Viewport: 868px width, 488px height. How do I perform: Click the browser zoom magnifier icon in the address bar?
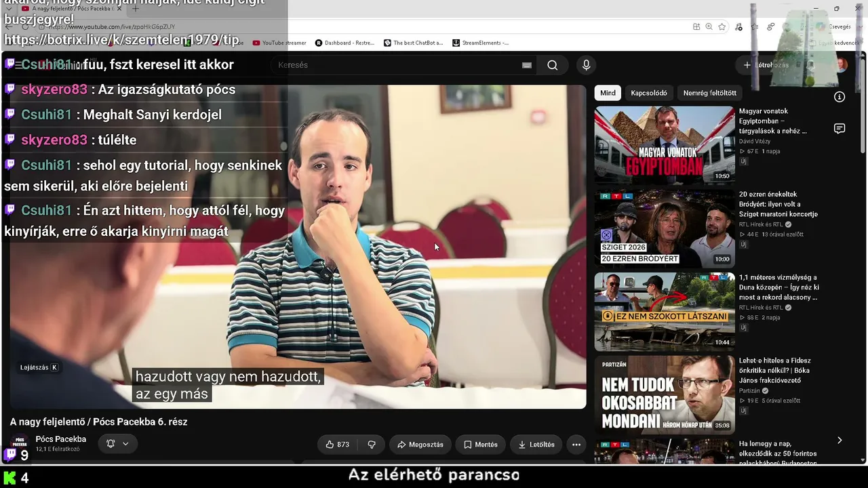click(709, 26)
